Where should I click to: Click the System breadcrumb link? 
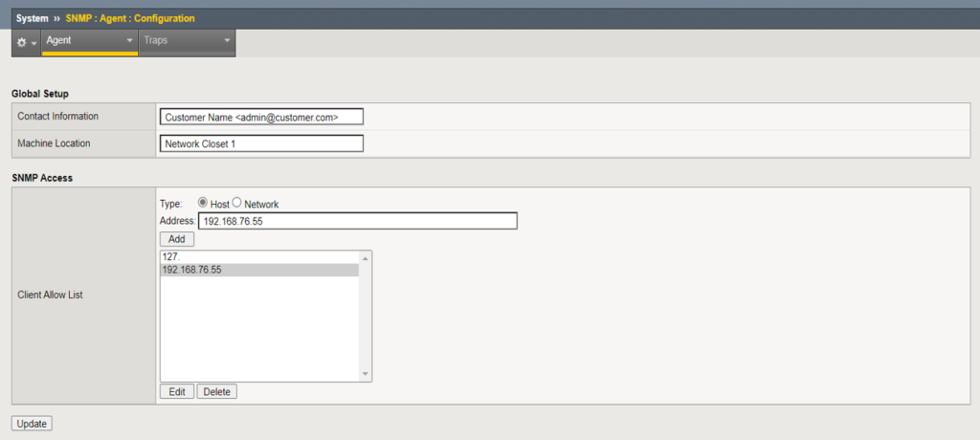(33, 18)
